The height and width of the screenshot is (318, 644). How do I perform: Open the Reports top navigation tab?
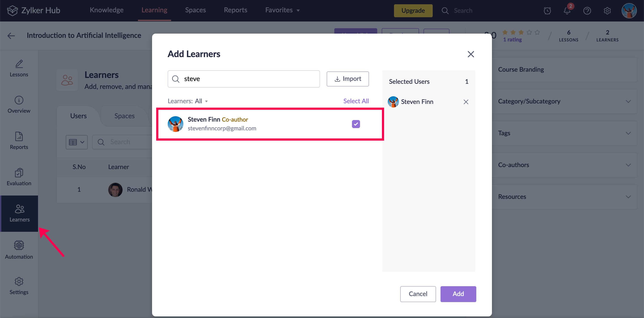coord(235,10)
